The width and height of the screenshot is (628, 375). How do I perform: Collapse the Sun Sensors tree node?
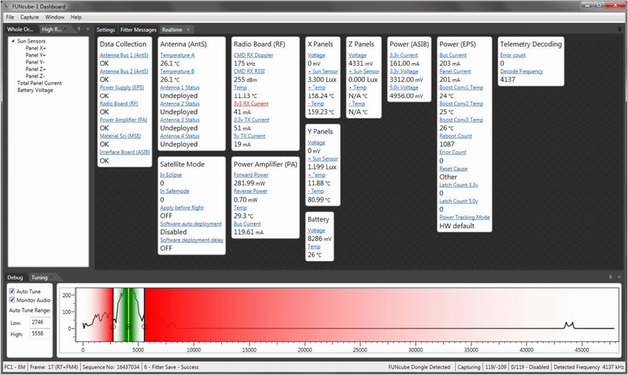click(13, 41)
